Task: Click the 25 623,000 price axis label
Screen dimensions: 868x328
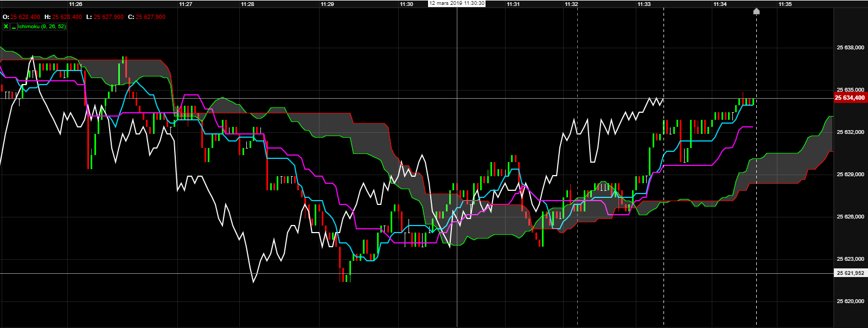Action: tap(851, 259)
